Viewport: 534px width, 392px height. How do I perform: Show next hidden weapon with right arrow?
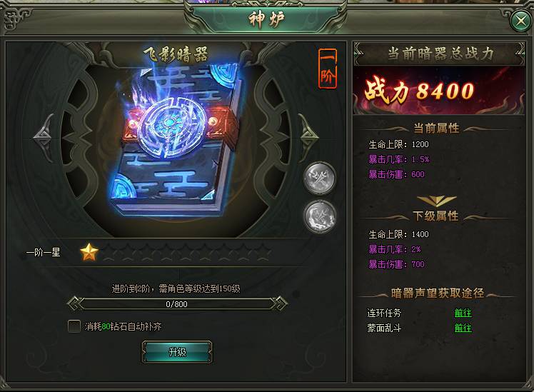[308, 137]
